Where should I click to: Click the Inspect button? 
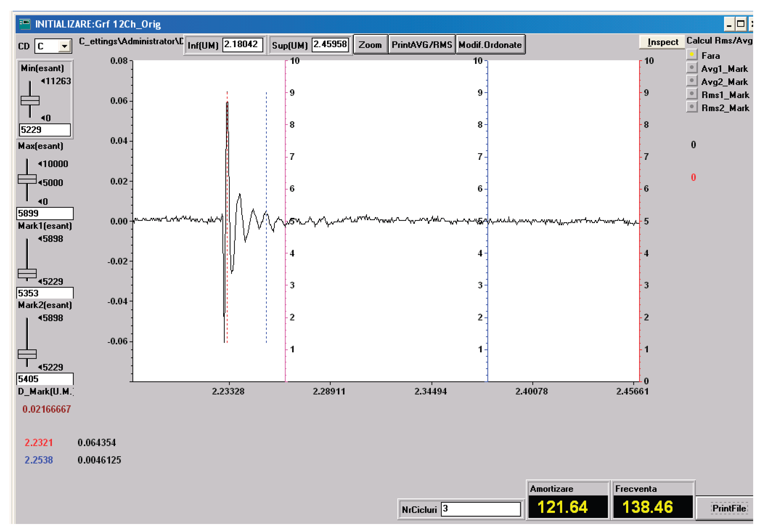pyautogui.click(x=662, y=42)
